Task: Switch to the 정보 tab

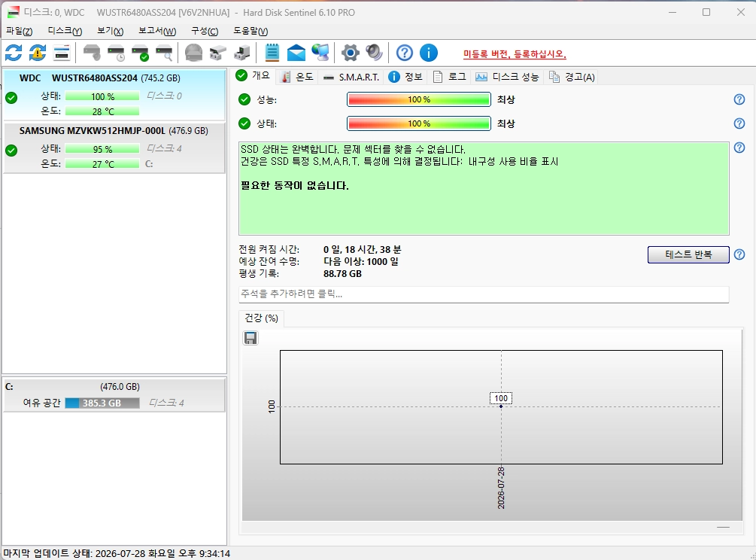Action: (405, 77)
